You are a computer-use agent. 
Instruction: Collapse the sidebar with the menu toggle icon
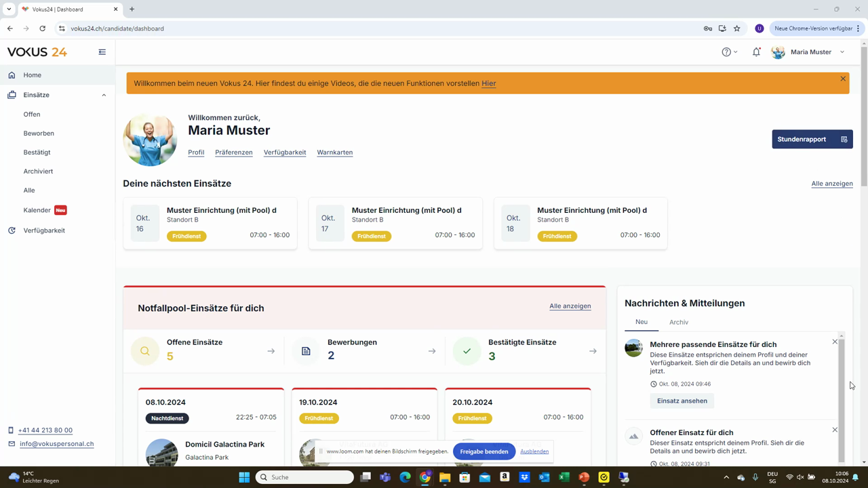point(102,52)
